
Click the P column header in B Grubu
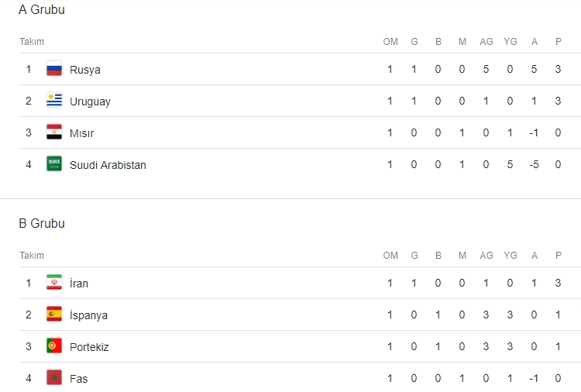click(558, 256)
